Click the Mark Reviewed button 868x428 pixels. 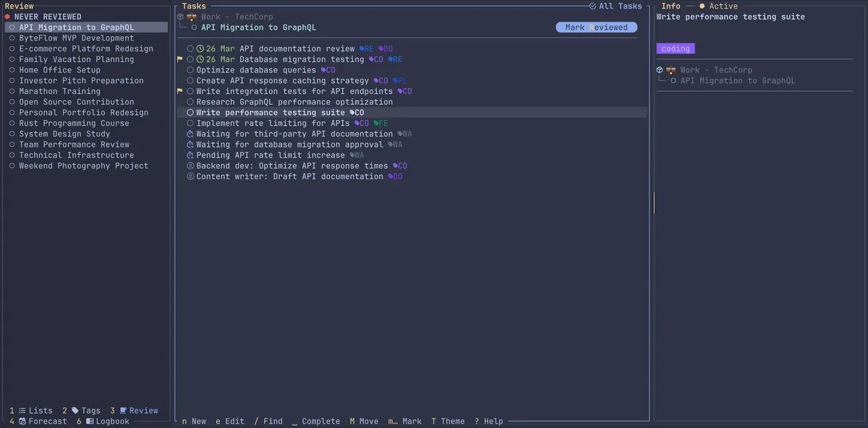coord(597,27)
